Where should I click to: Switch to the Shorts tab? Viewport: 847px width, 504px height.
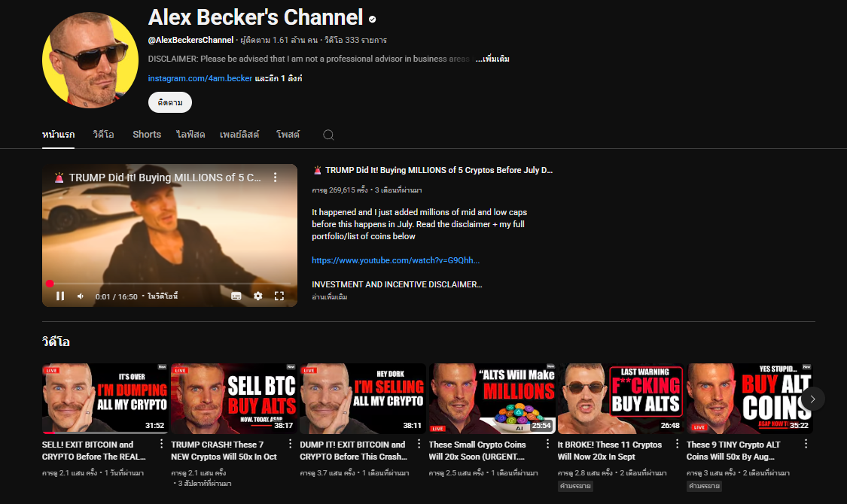click(147, 135)
